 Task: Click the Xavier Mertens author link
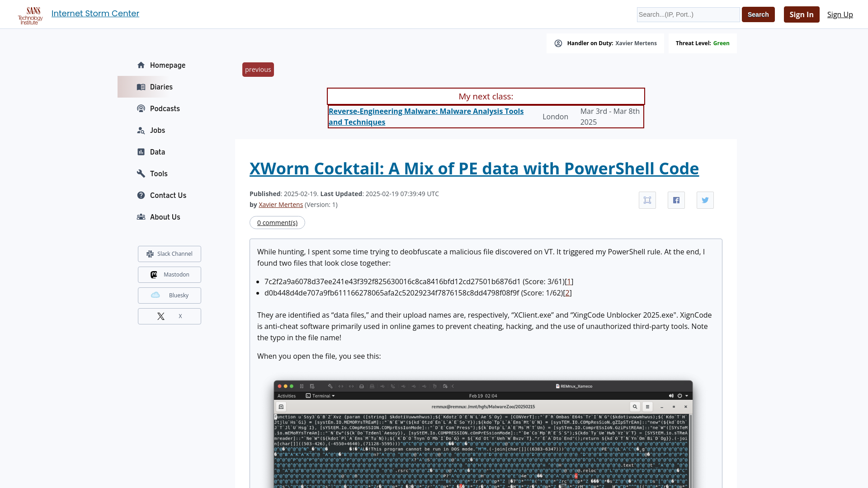tap(280, 204)
